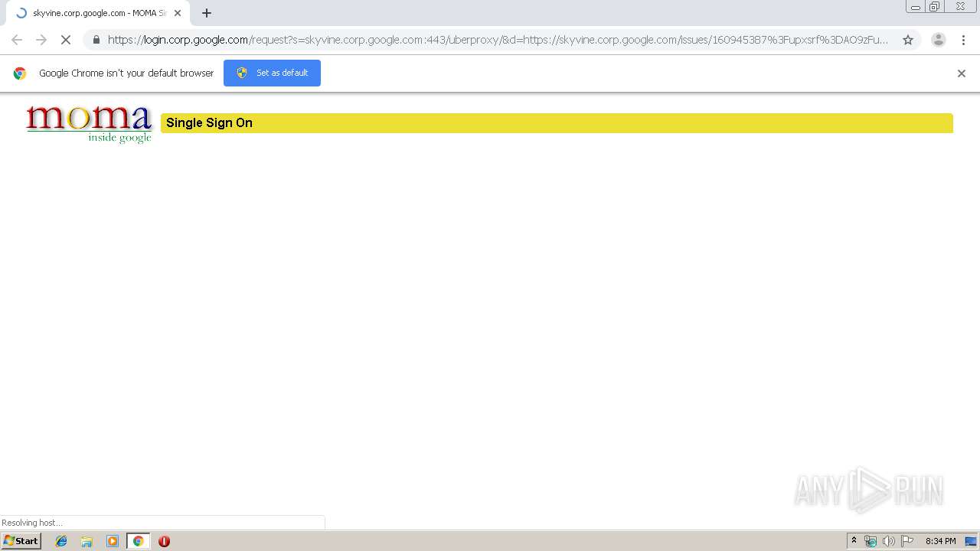Image resolution: width=980 pixels, height=551 pixels.
Task: Click the Chrome logo in infobar
Action: [20, 73]
